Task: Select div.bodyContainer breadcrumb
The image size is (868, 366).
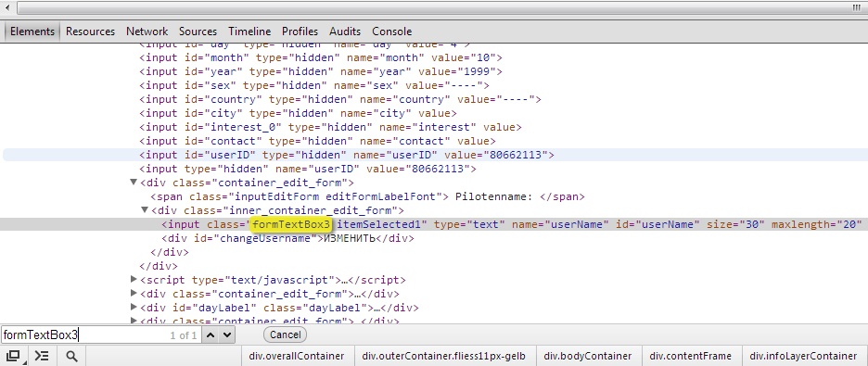Action: point(587,356)
